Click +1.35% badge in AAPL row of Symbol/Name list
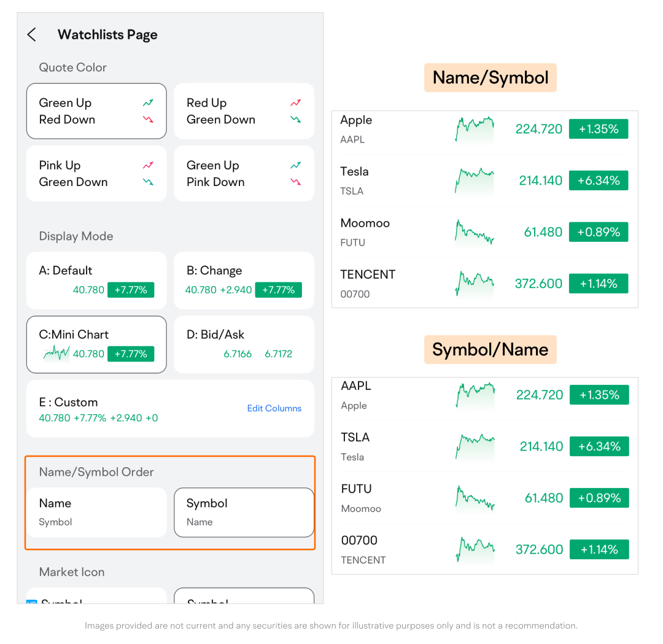 click(599, 395)
